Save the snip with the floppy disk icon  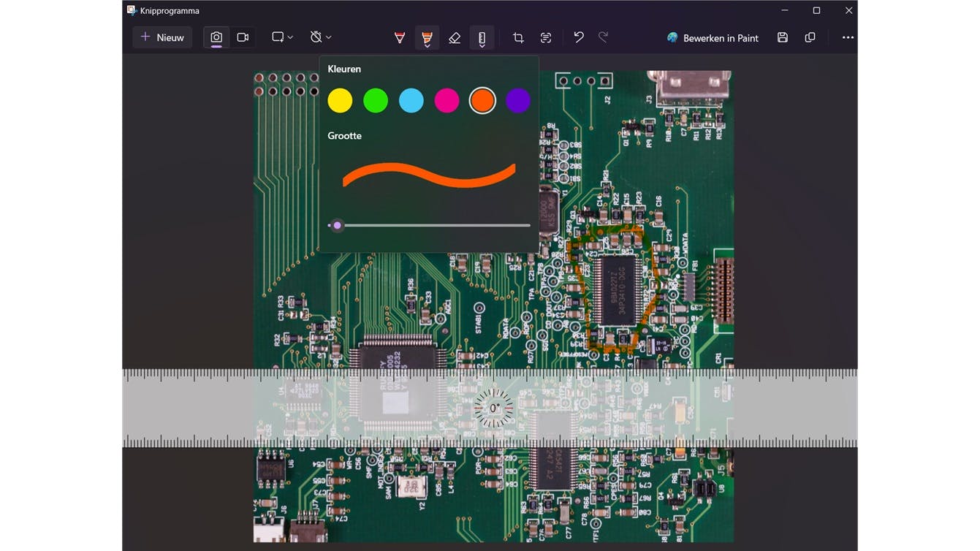point(783,37)
